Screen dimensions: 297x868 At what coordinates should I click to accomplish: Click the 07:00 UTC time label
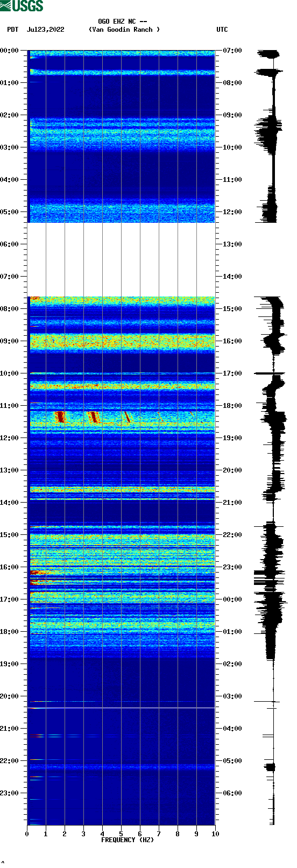[232, 51]
